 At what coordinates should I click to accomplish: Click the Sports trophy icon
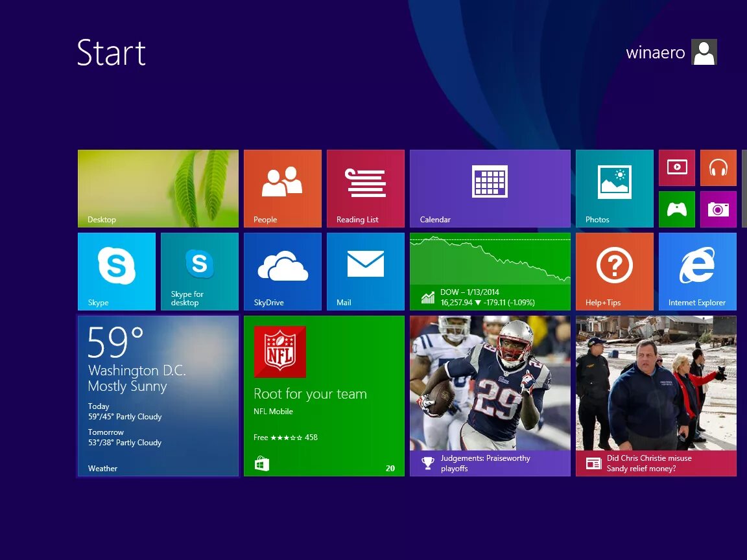pyautogui.click(x=428, y=463)
